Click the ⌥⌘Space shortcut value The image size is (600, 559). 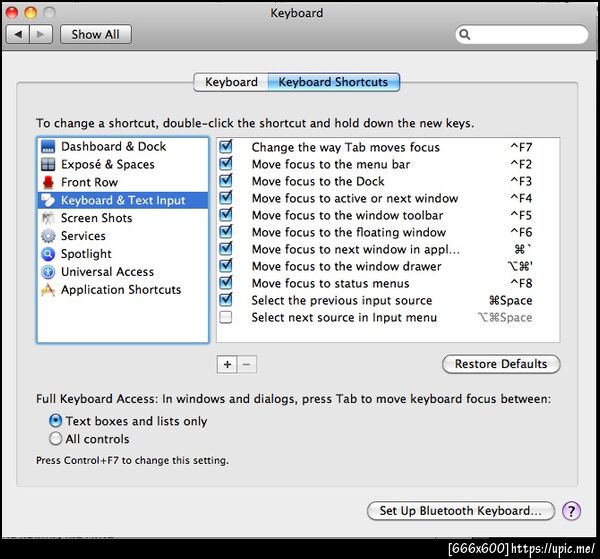click(x=505, y=318)
